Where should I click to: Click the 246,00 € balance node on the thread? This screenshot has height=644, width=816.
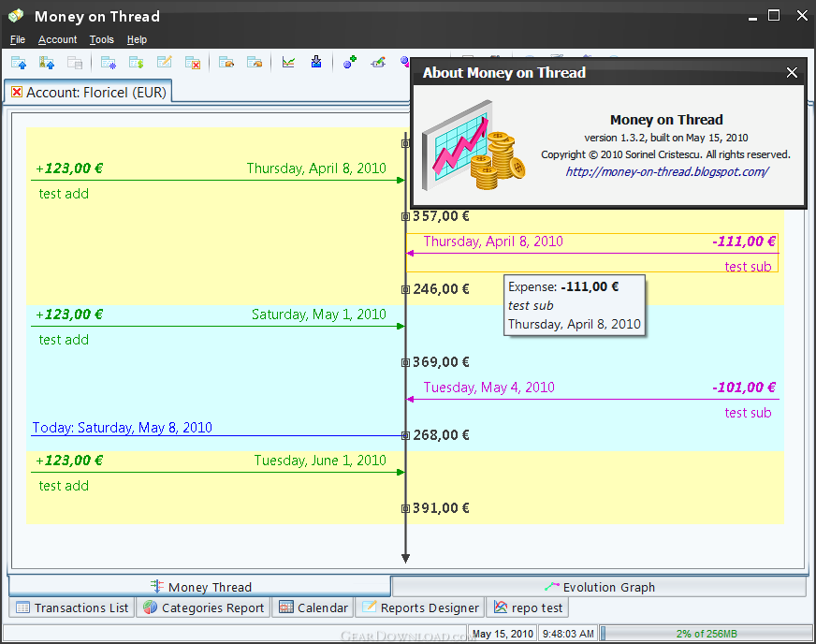405,289
